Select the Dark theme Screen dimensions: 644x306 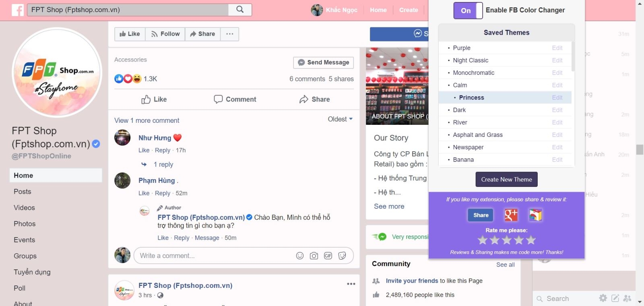tap(459, 110)
